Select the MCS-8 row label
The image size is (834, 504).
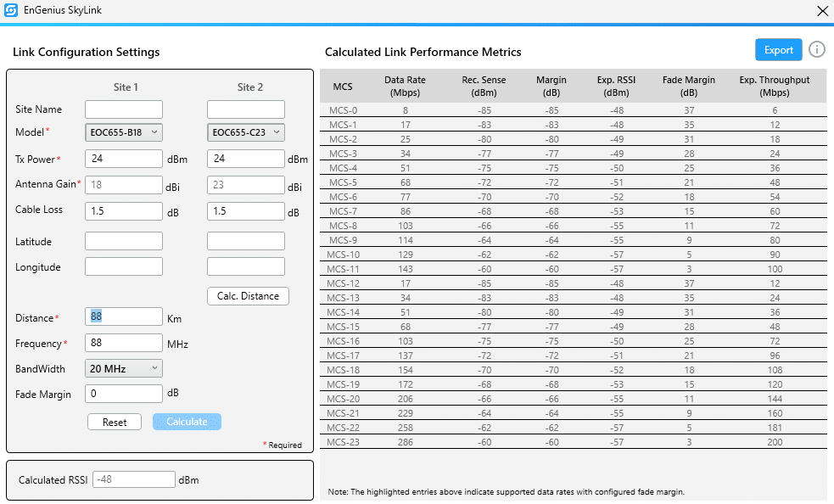point(343,226)
